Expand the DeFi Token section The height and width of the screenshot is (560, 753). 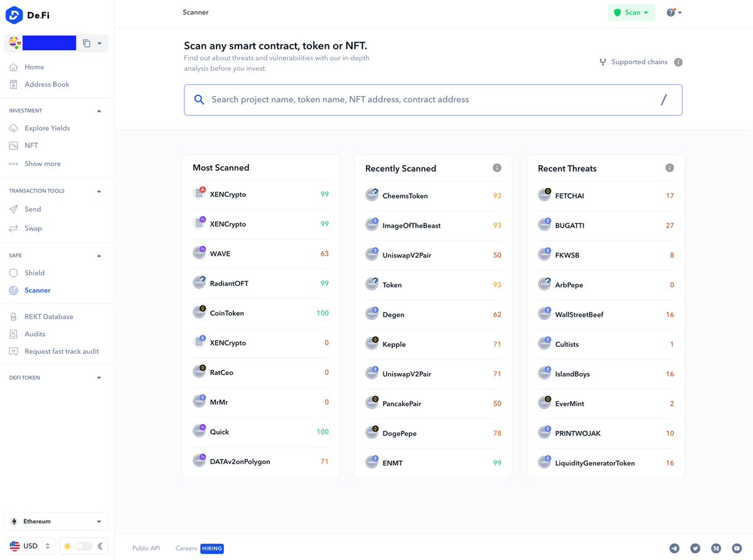tap(99, 378)
